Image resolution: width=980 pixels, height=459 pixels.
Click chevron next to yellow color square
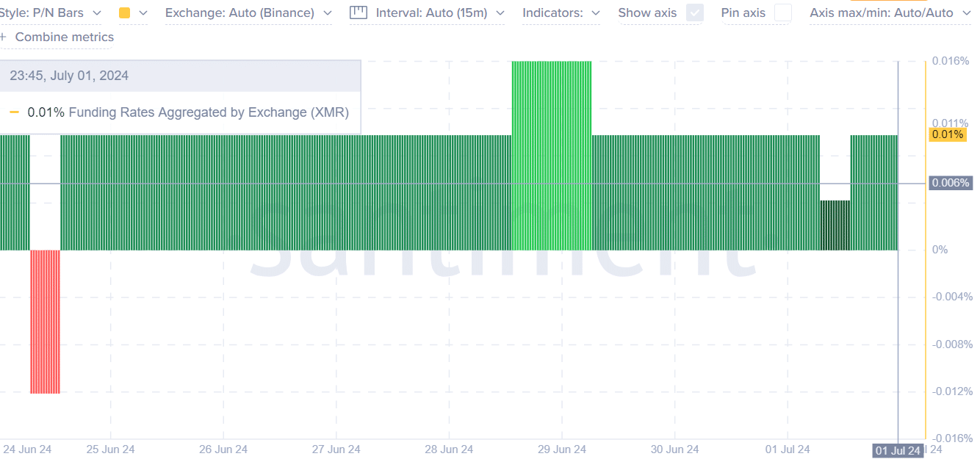click(143, 13)
